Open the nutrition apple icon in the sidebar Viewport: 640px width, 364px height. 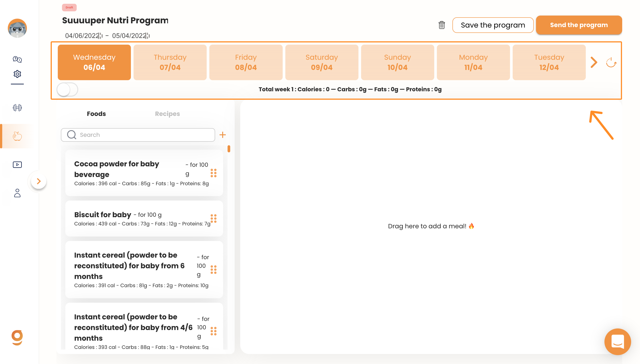click(x=17, y=136)
